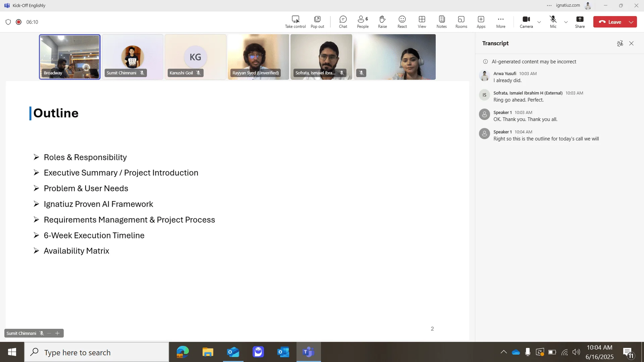The width and height of the screenshot is (644, 362).
Task: Pop out the shared content
Action: click(x=317, y=22)
